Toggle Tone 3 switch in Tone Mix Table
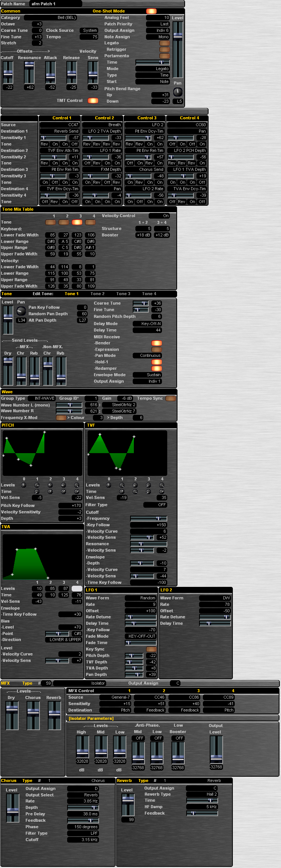Screen dimensions: 281x868 (77, 222)
